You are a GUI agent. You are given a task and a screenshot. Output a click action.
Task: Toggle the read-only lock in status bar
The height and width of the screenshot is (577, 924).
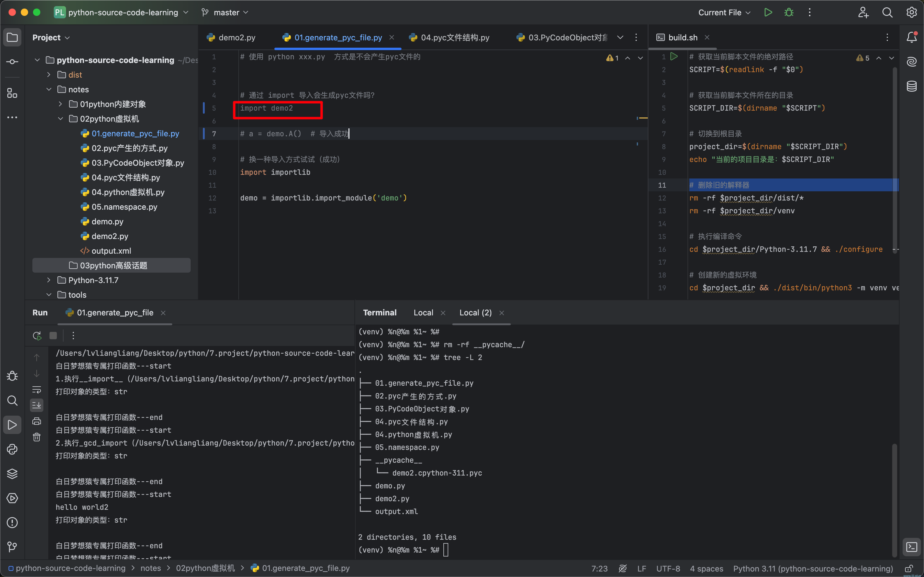pos(909,569)
